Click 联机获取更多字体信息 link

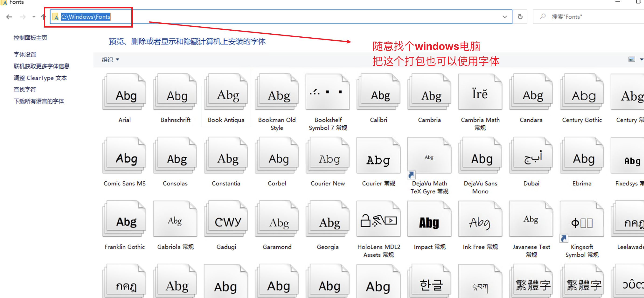coord(42,66)
